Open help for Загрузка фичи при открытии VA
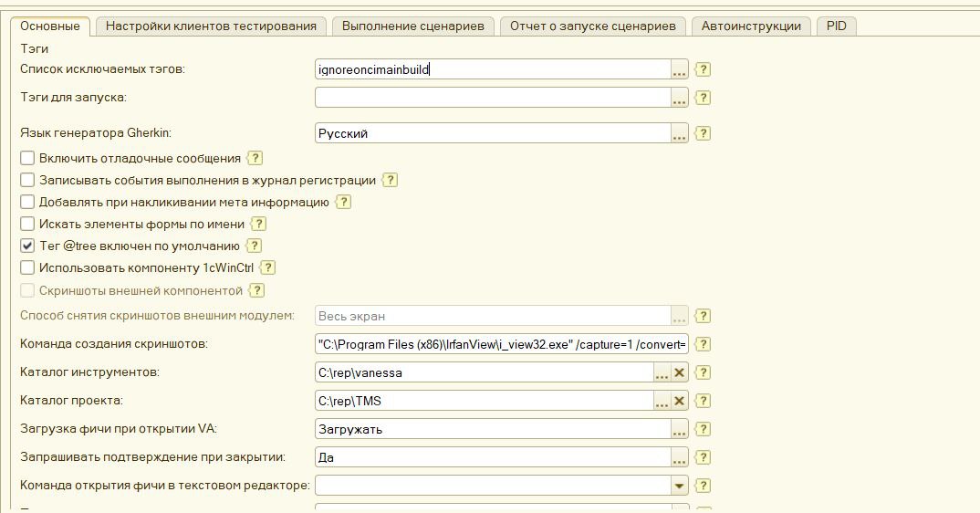 (703, 429)
